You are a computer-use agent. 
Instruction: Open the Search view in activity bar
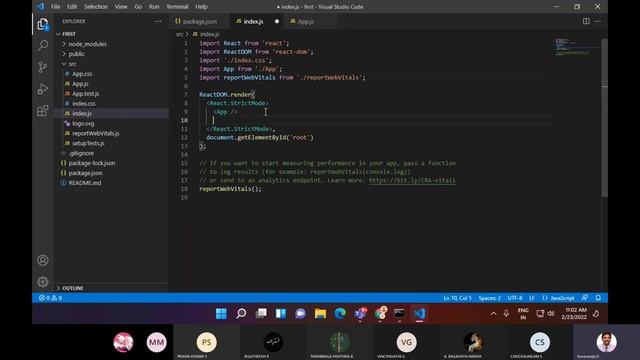click(42, 45)
